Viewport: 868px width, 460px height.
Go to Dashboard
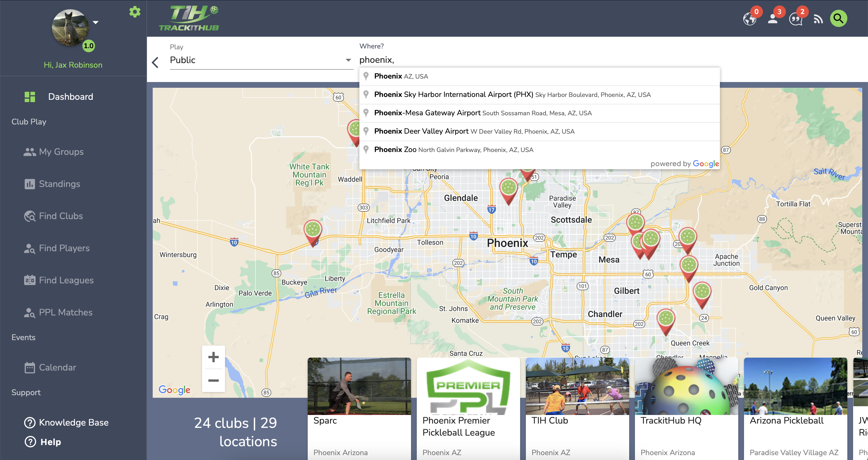pos(70,97)
